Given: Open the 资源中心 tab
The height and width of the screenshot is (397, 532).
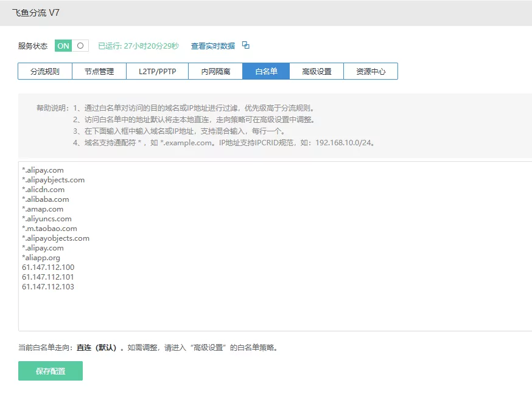Looking at the screenshot, I should (x=371, y=72).
